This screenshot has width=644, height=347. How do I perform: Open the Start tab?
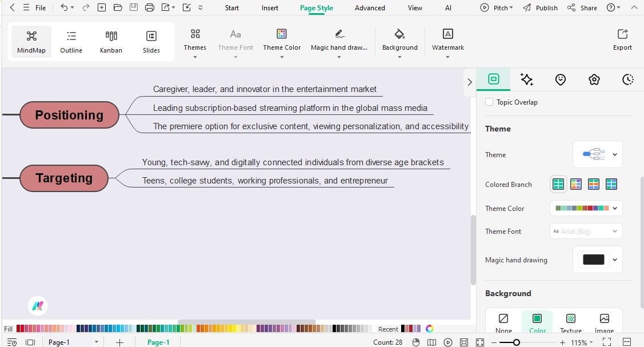coord(231,8)
